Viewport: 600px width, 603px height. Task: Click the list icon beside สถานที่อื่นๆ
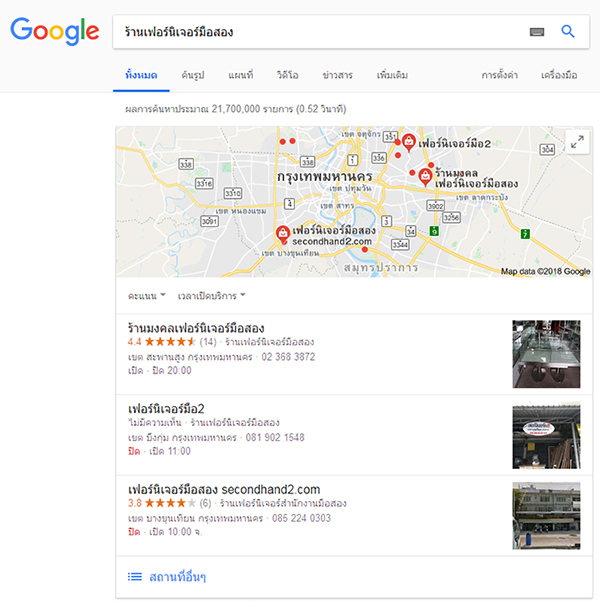point(135,576)
